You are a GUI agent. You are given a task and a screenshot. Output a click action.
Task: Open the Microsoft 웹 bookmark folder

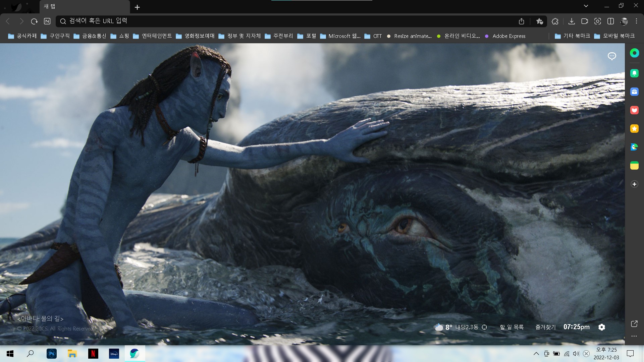[340, 36]
